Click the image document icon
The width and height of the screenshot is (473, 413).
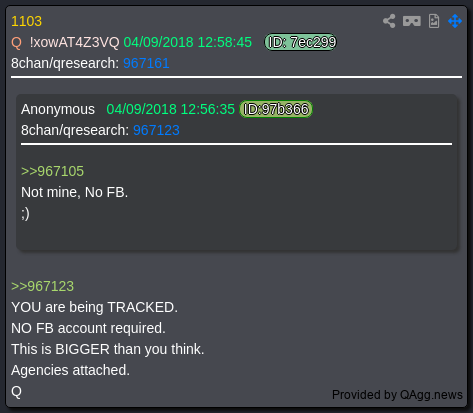434,21
